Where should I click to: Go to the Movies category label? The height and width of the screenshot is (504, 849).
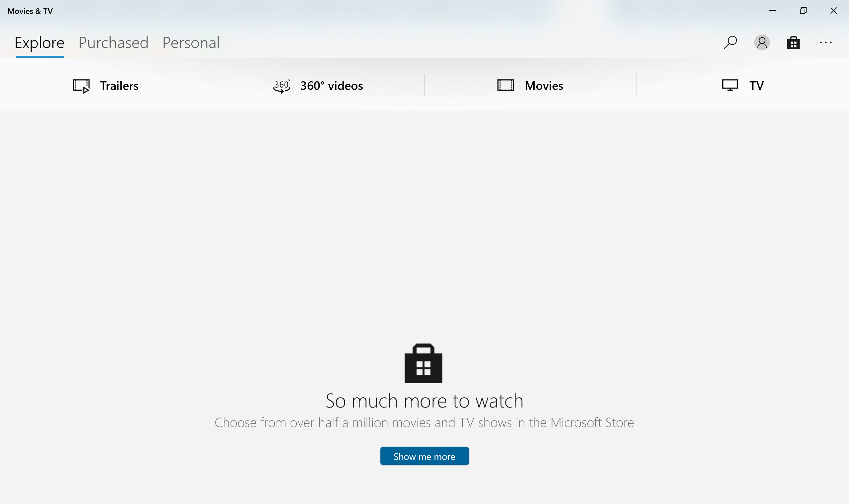[544, 86]
